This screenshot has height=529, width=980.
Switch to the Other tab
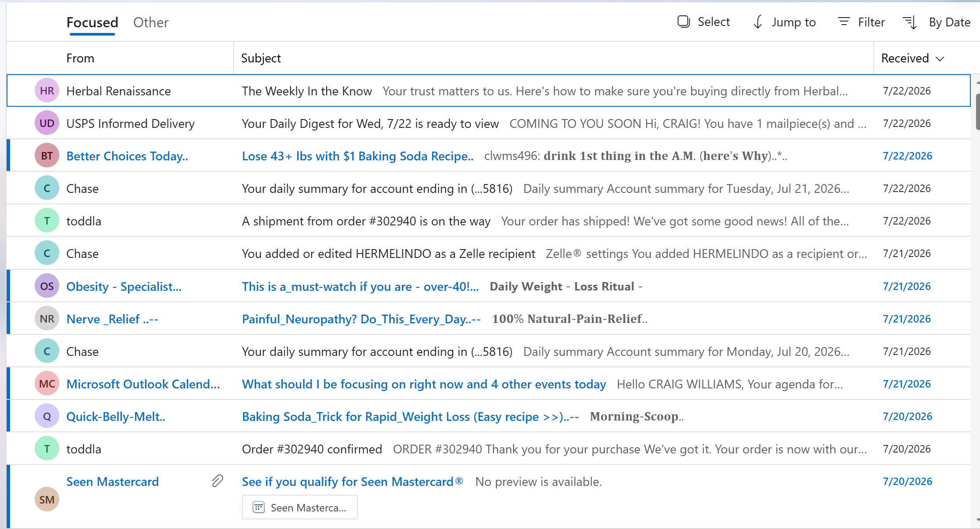tap(151, 22)
